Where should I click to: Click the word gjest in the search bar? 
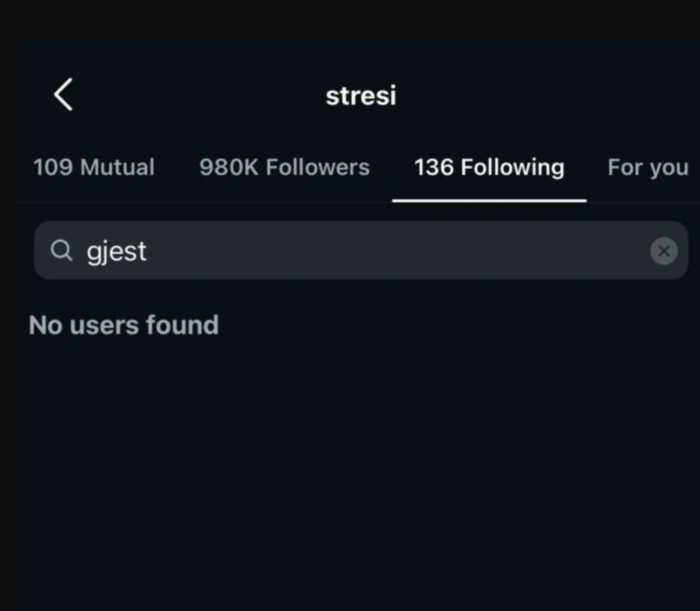(x=116, y=251)
